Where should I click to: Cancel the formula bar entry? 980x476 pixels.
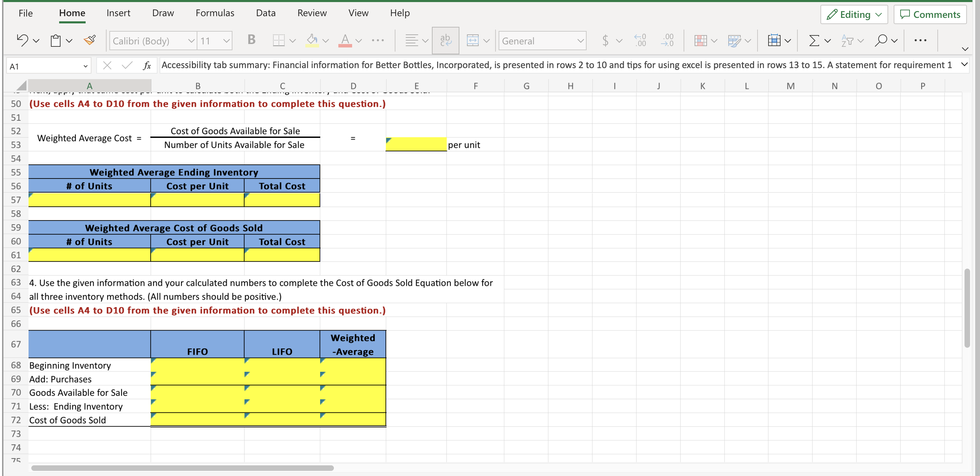pyautogui.click(x=107, y=65)
